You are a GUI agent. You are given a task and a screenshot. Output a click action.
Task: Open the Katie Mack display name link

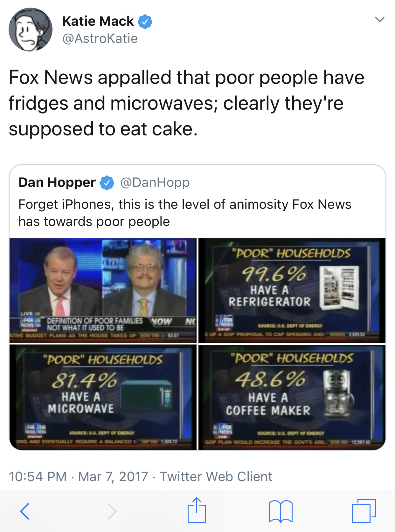pos(98,21)
